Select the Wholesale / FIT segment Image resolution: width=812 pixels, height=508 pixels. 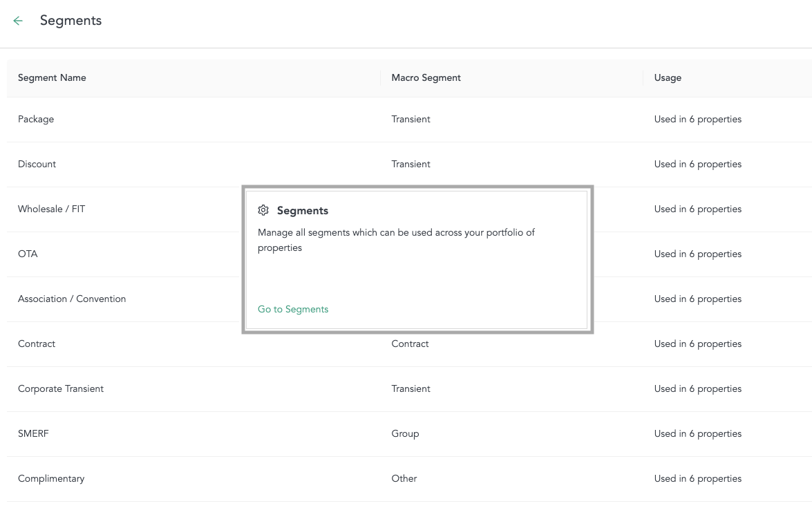click(x=52, y=209)
